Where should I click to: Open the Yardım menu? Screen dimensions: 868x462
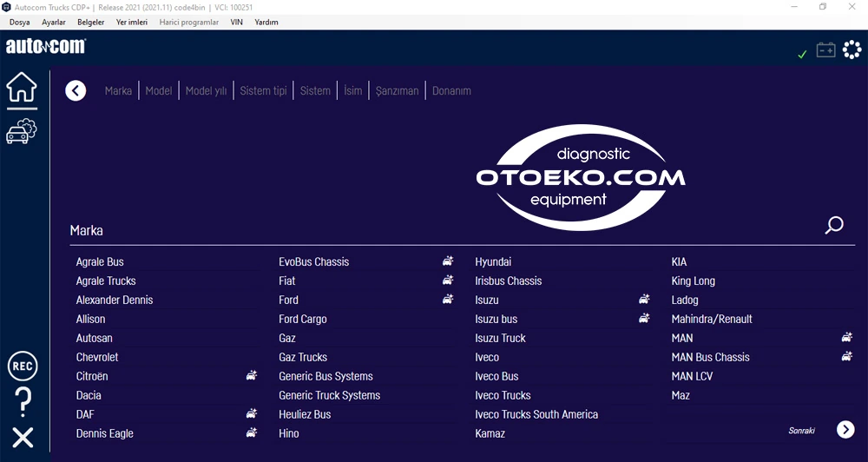tap(266, 23)
